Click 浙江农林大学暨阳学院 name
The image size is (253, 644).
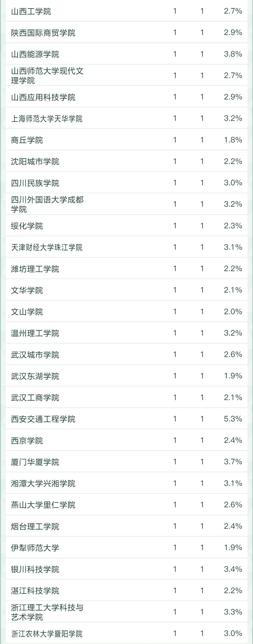47,633
